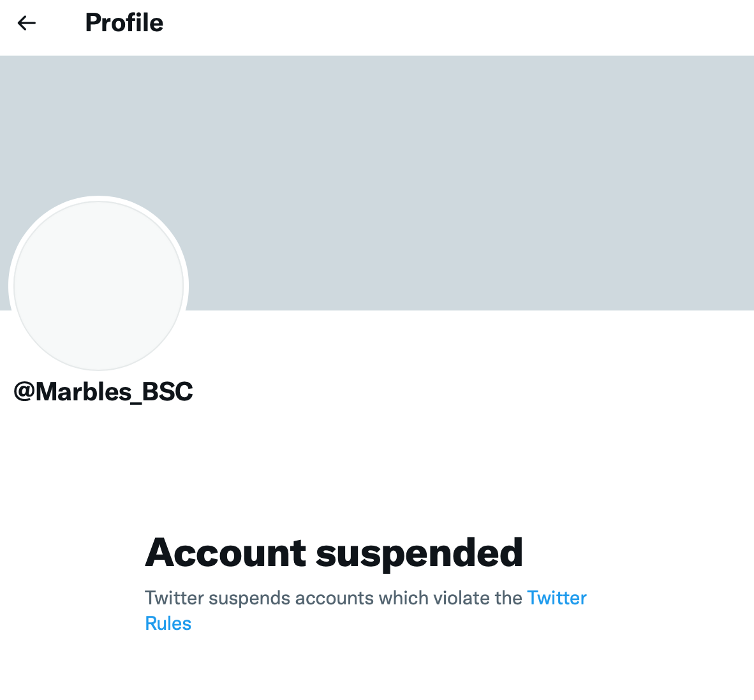
Task: Select the @Marbles_BSC handle text
Action: tap(103, 391)
